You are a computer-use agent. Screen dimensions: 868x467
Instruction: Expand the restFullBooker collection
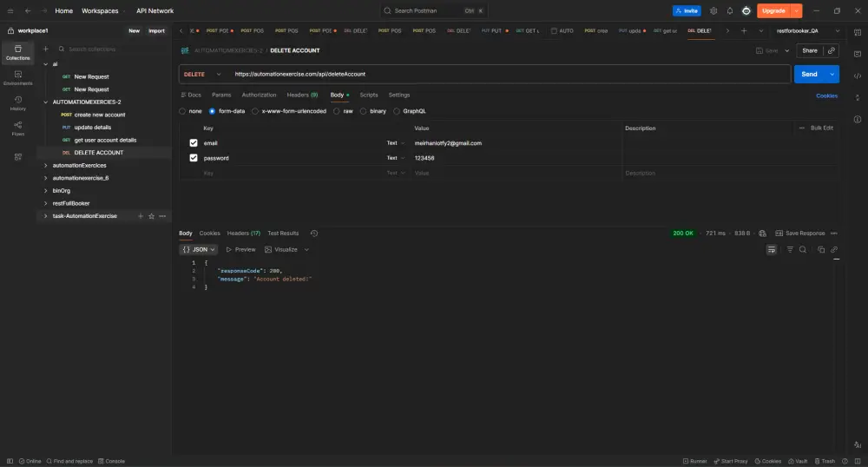coord(45,204)
